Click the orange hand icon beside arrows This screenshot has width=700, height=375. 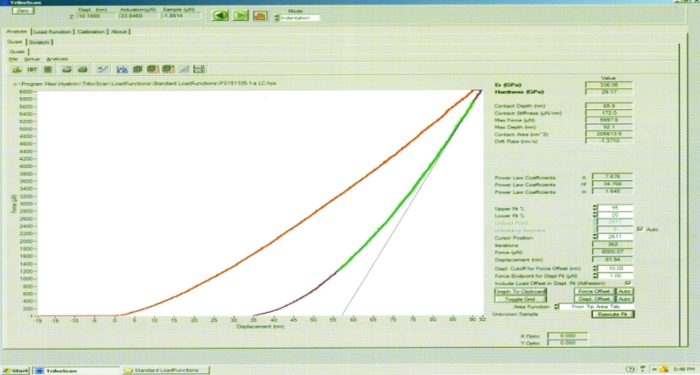pos(260,16)
